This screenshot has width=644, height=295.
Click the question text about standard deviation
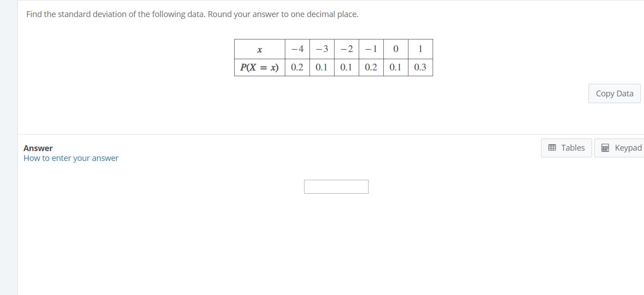[193, 14]
